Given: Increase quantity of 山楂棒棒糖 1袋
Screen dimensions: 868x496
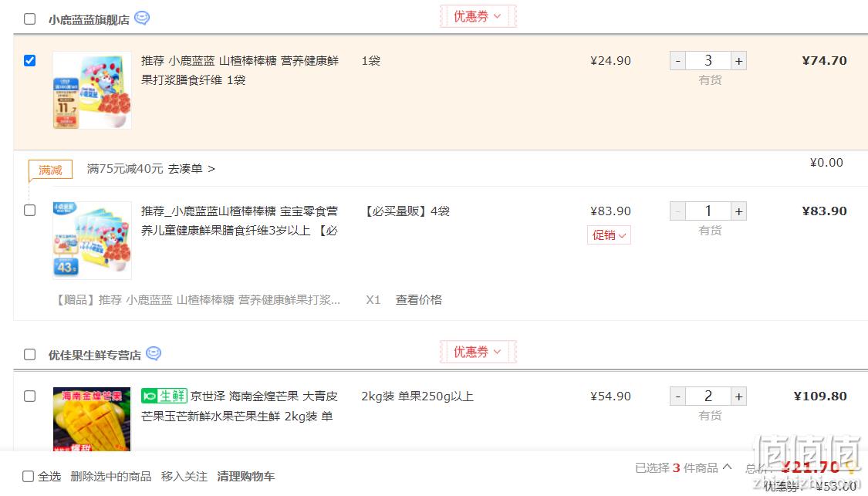Looking at the screenshot, I should point(738,61).
